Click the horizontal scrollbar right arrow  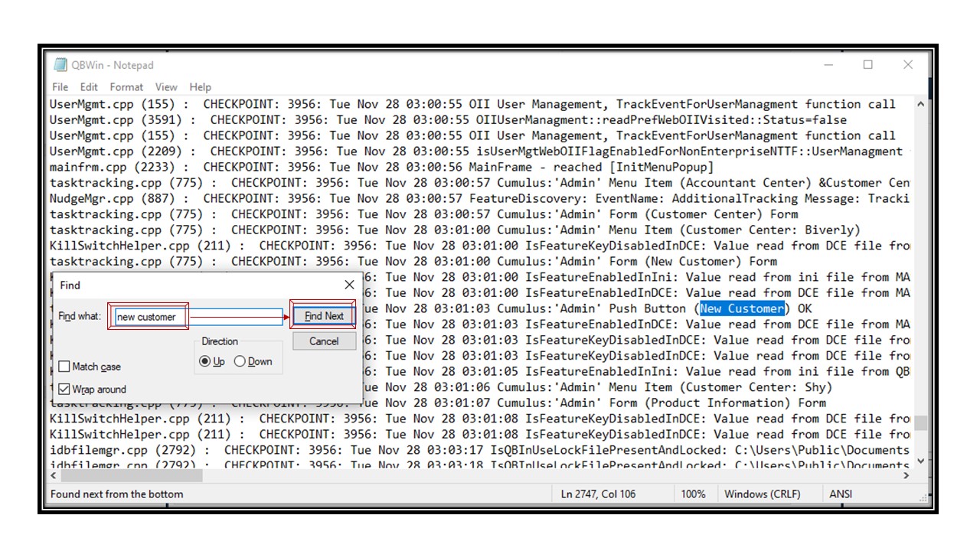coord(906,475)
